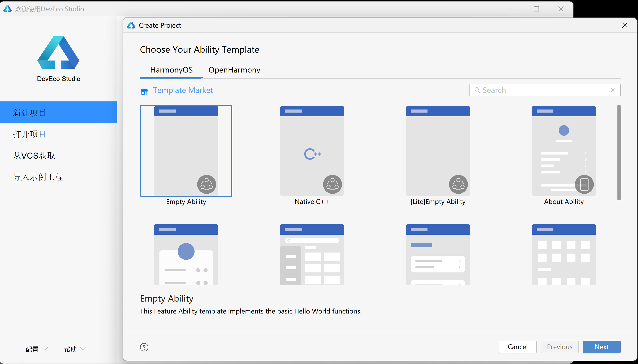Screen dimensions: 638x364
Task: Switch to the OpenHarmony tab
Action: pyautogui.click(x=234, y=70)
